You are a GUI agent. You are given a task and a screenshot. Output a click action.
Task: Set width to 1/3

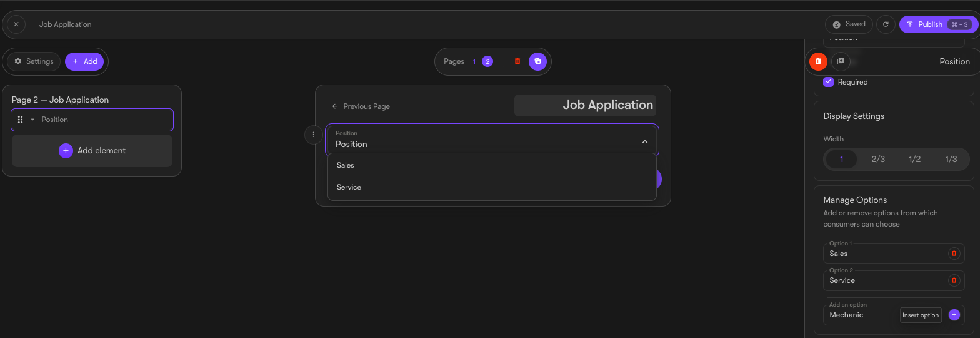951,159
